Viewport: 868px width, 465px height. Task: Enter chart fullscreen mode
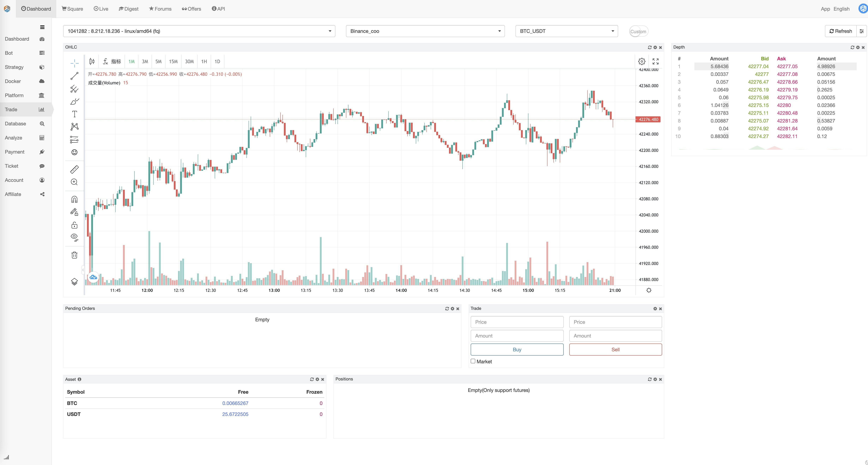coord(655,61)
